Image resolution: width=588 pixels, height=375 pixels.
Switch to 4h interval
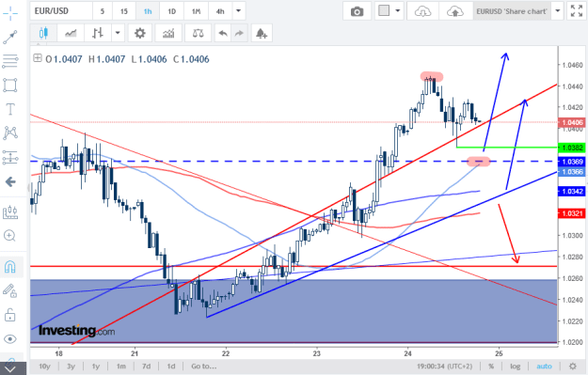pyautogui.click(x=220, y=11)
